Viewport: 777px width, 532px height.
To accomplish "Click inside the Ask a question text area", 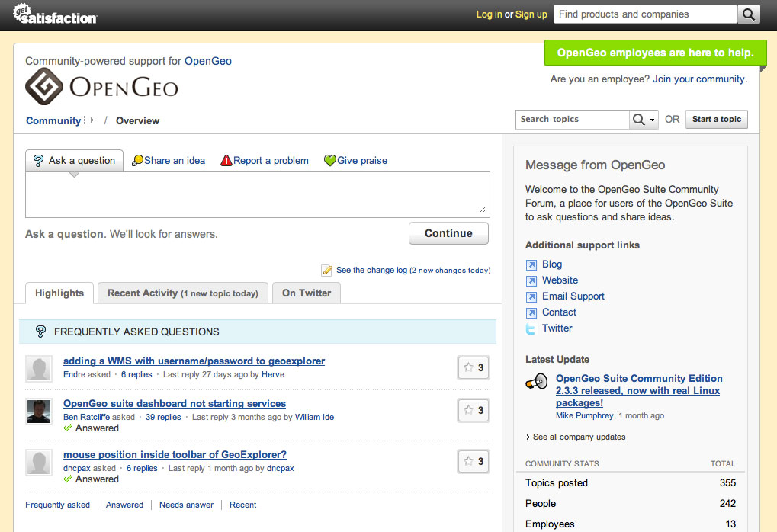I will (x=257, y=194).
